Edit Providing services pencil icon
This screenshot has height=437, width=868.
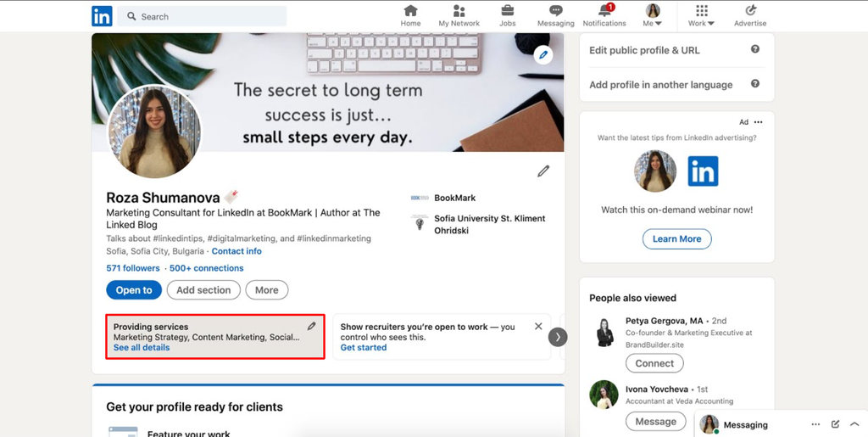[312, 326]
